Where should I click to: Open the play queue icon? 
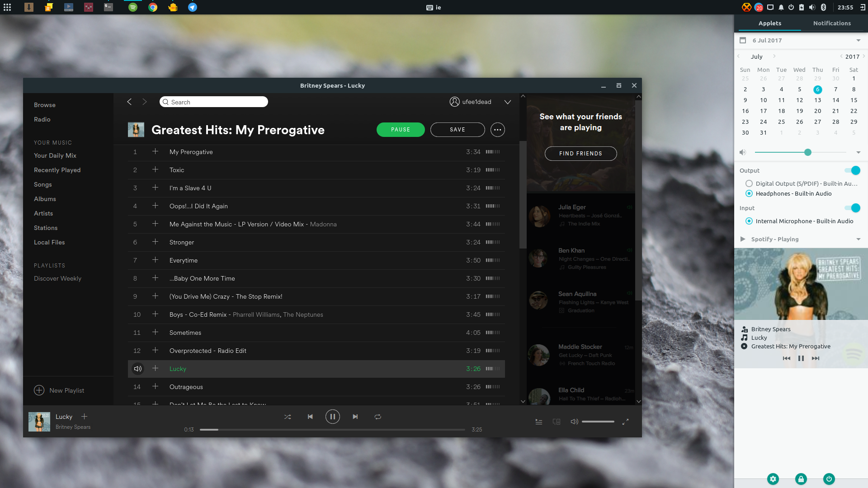click(x=539, y=422)
